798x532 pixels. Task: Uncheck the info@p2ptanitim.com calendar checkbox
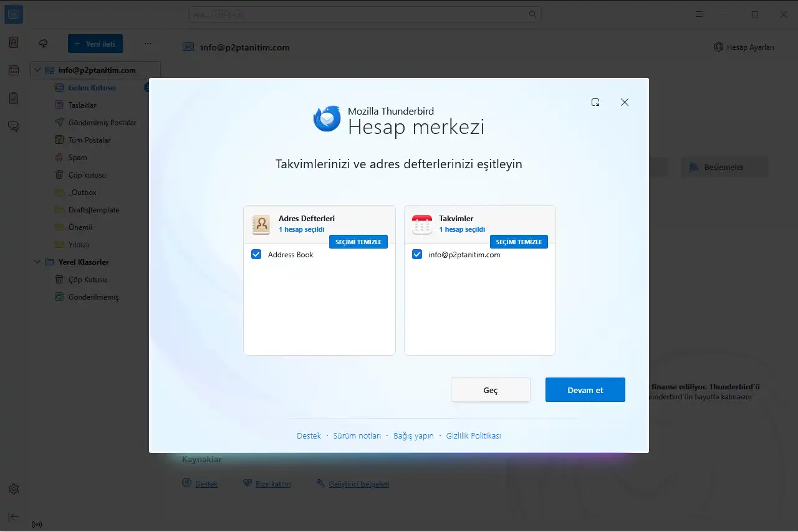click(416, 254)
